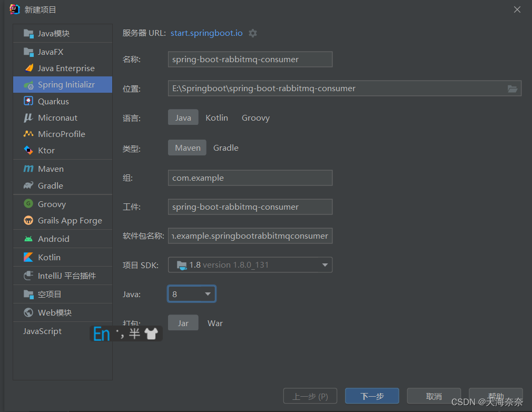Screen dimensions: 532x412
Task: Close the 新建项目 dialog
Action: [x=517, y=9]
